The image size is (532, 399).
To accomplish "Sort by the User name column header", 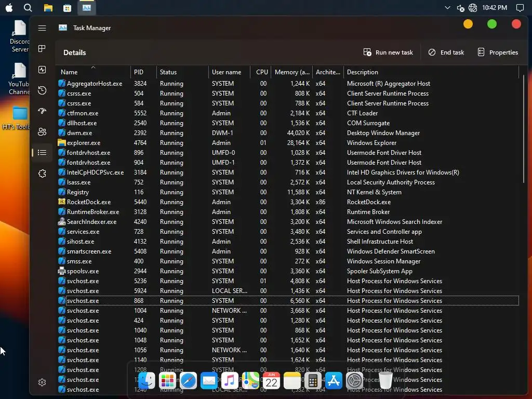I will pyautogui.click(x=229, y=72).
